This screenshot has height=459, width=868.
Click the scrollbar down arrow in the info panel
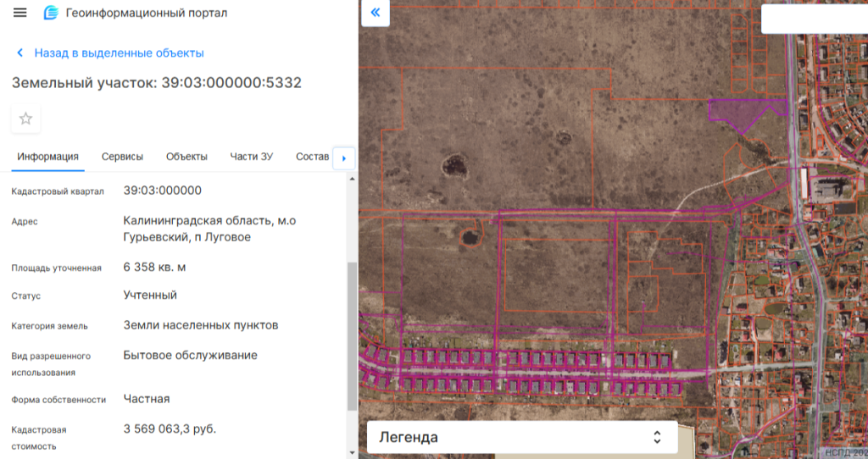pyautogui.click(x=352, y=453)
